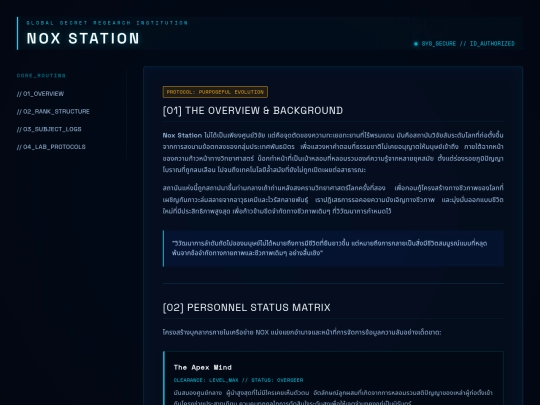The width and height of the screenshot is (540, 405).
Task: Click the GLOBAL SECRET RESEARCH INSTITUTION tagline
Action: (x=107, y=23)
